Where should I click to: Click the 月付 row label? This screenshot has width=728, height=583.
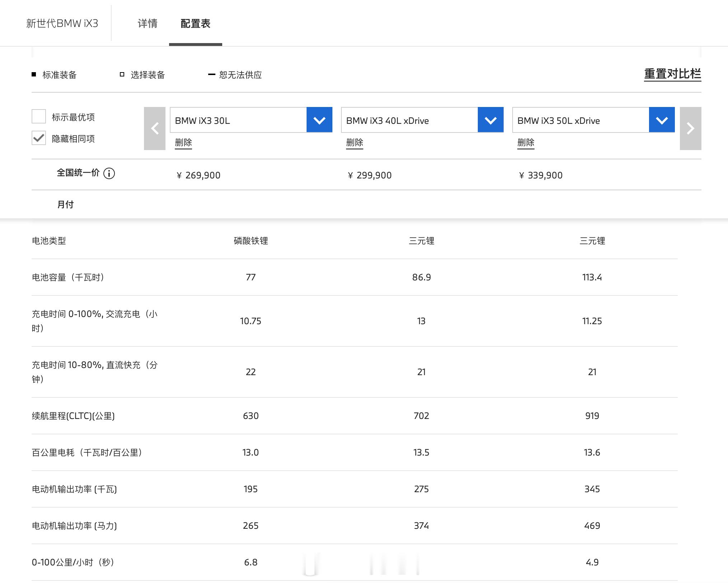click(65, 205)
